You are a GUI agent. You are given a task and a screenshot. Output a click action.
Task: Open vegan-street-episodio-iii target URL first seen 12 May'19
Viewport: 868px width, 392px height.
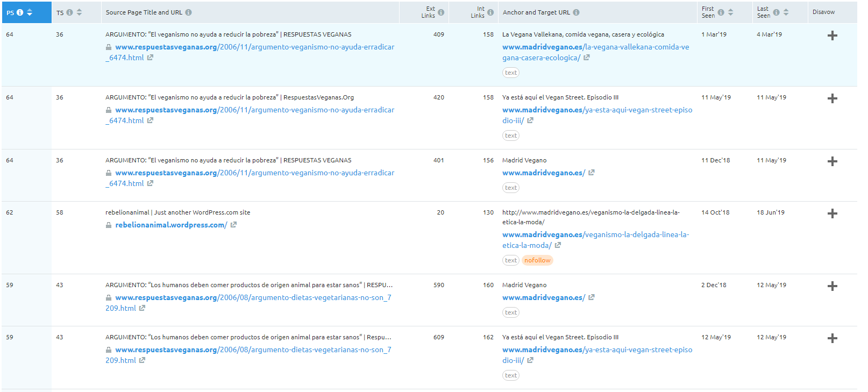click(597, 355)
